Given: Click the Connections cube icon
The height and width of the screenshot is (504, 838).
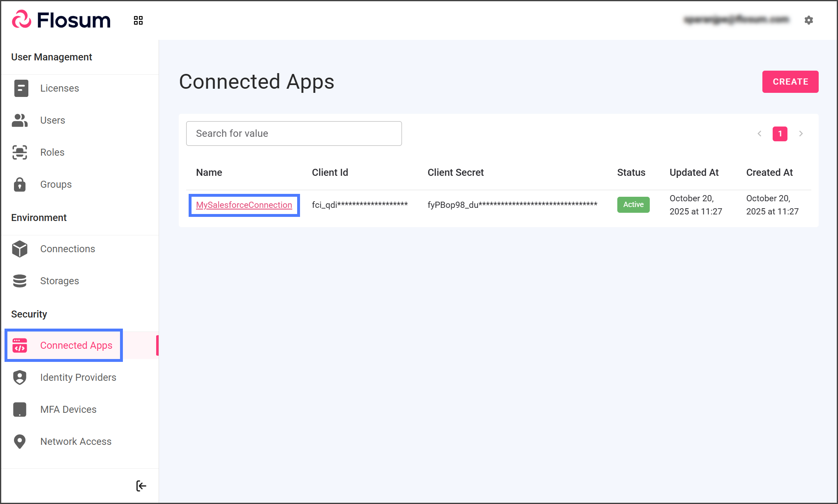Looking at the screenshot, I should point(20,249).
